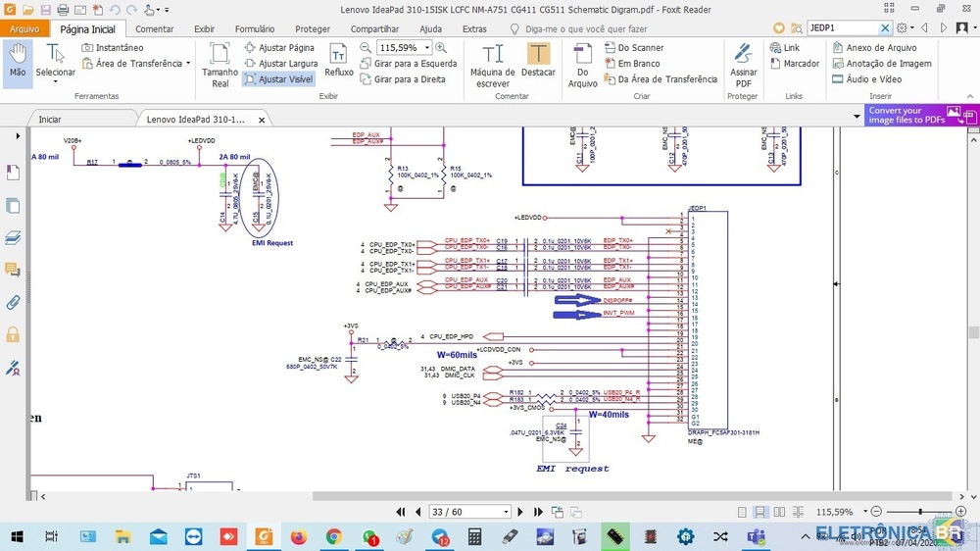
Task: Open the Área de Transferência dropdown
Action: point(188,64)
